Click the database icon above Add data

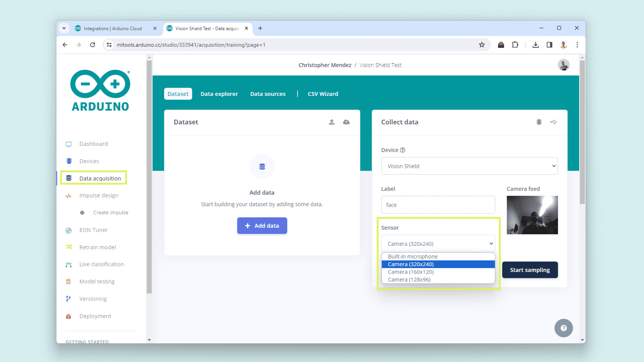click(262, 167)
